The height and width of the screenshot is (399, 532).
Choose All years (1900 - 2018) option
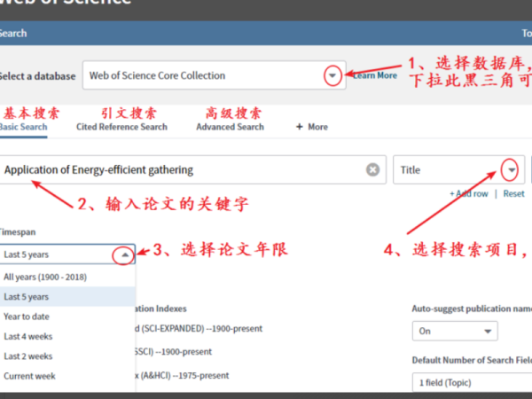(67, 277)
